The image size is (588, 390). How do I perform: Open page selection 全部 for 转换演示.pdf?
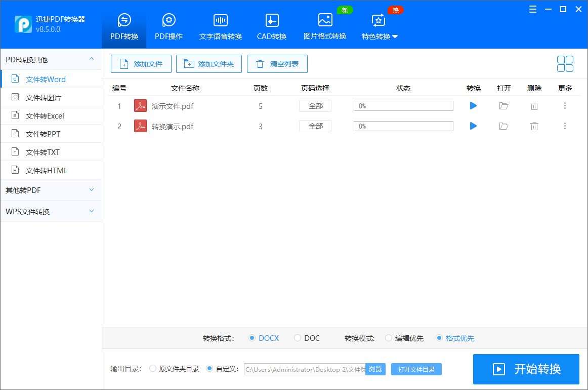tap(315, 126)
